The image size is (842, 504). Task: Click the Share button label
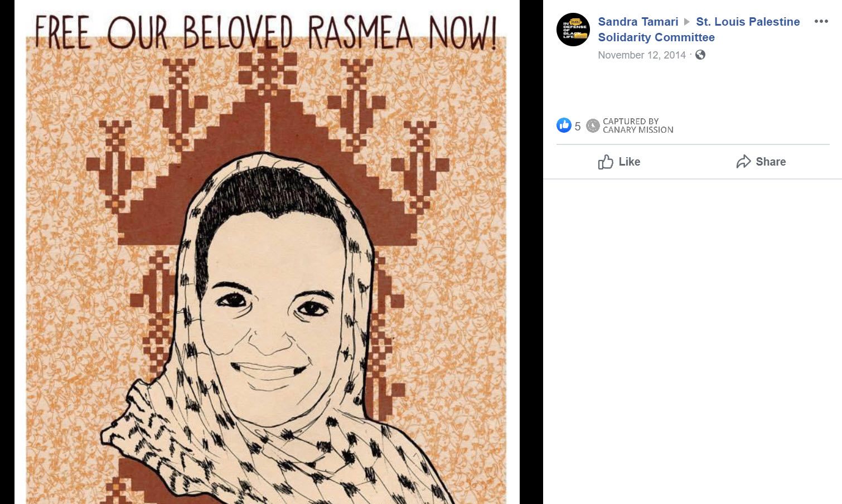(x=771, y=162)
